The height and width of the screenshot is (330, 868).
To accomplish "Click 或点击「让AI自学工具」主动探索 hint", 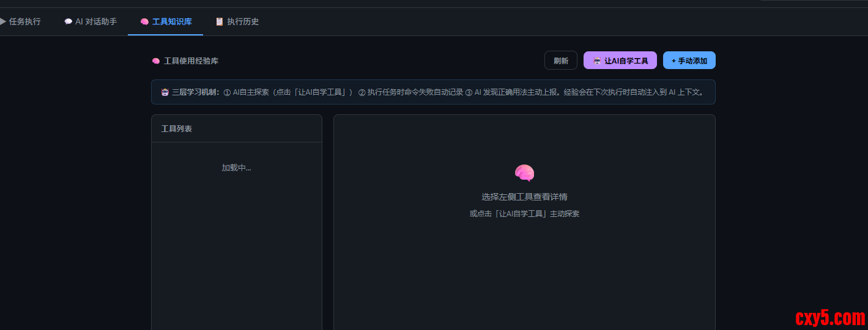I will coord(524,214).
